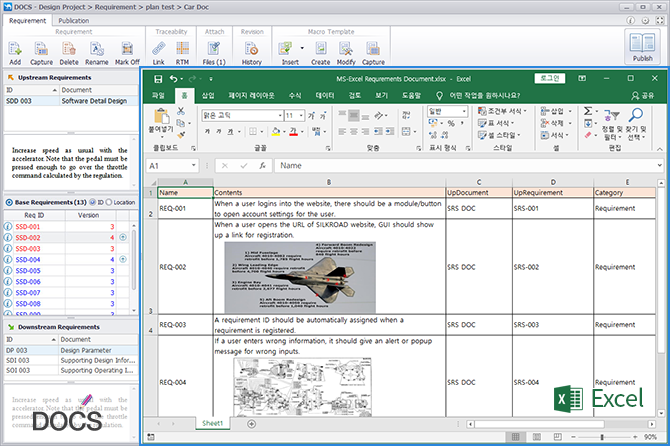Click the Sort and Filter icon
The image size is (670, 446).
click(x=611, y=115)
